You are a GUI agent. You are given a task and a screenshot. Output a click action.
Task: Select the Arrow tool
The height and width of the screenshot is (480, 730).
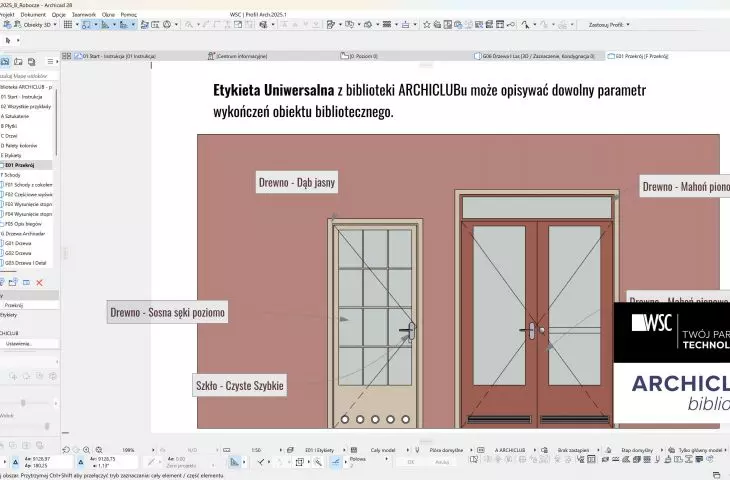click(8, 41)
